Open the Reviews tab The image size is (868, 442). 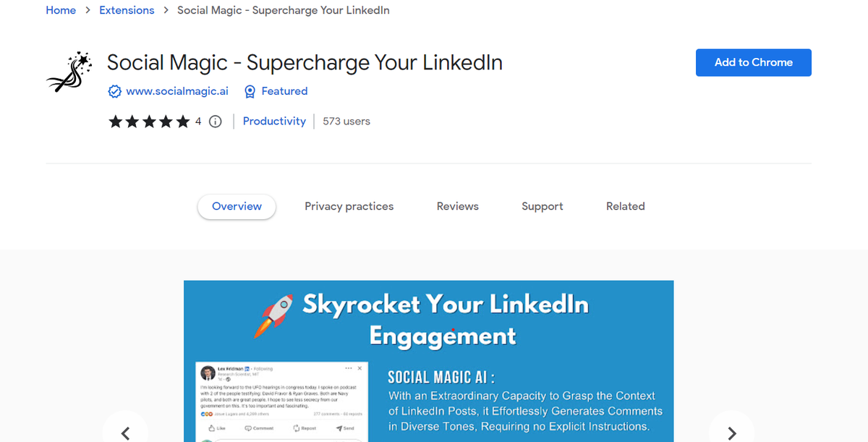tap(458, 206)
